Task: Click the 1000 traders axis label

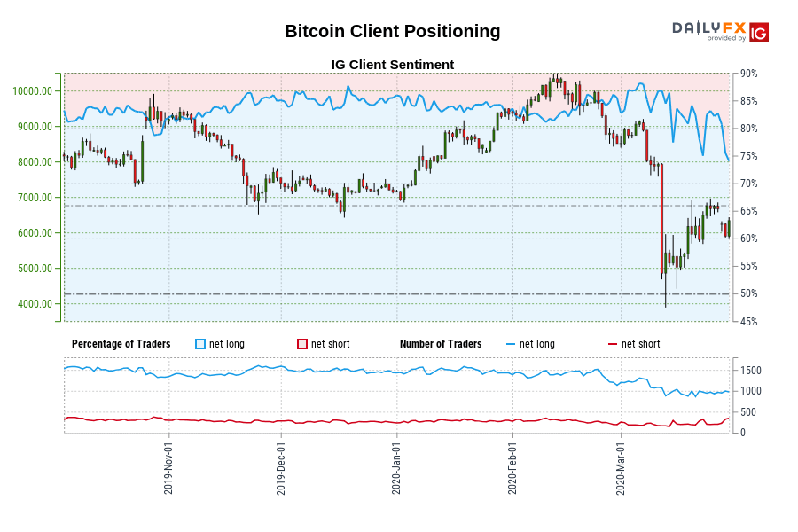Action: 751,392
